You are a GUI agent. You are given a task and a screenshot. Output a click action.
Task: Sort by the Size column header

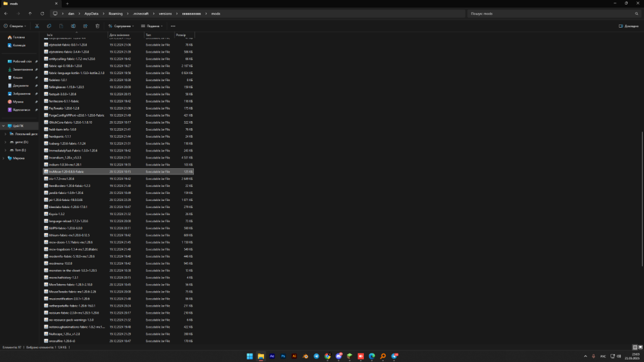pyautogui.click(x=184, y=35)
